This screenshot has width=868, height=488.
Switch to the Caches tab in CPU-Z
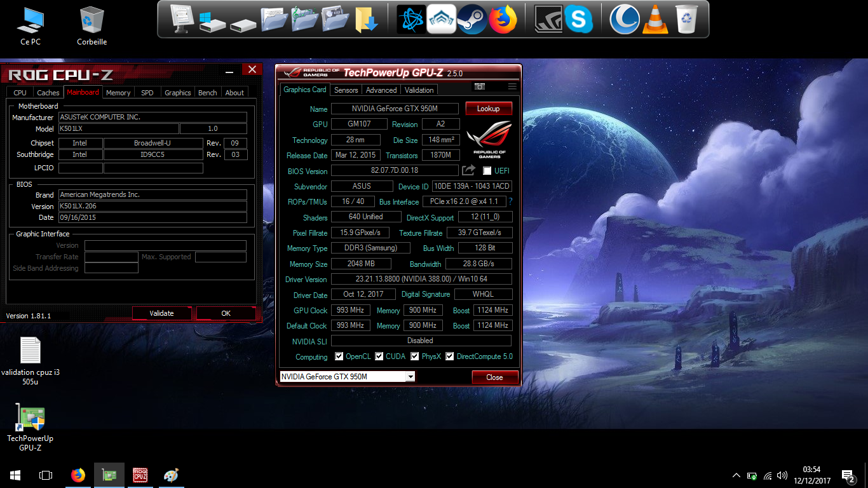coord(48,93)
